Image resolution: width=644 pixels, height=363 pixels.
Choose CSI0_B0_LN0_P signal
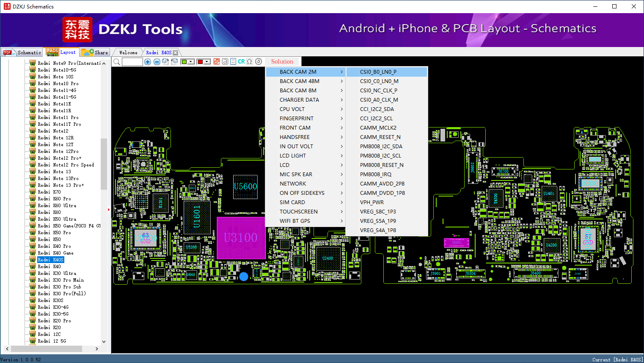[x=387, y=72]
